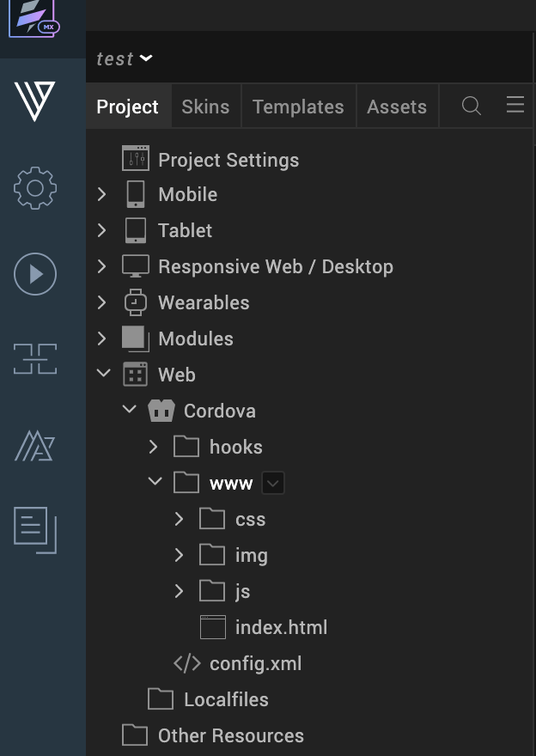Expand the css folder
The width and height of the screenshot is (536, 756).
[179, 519]
